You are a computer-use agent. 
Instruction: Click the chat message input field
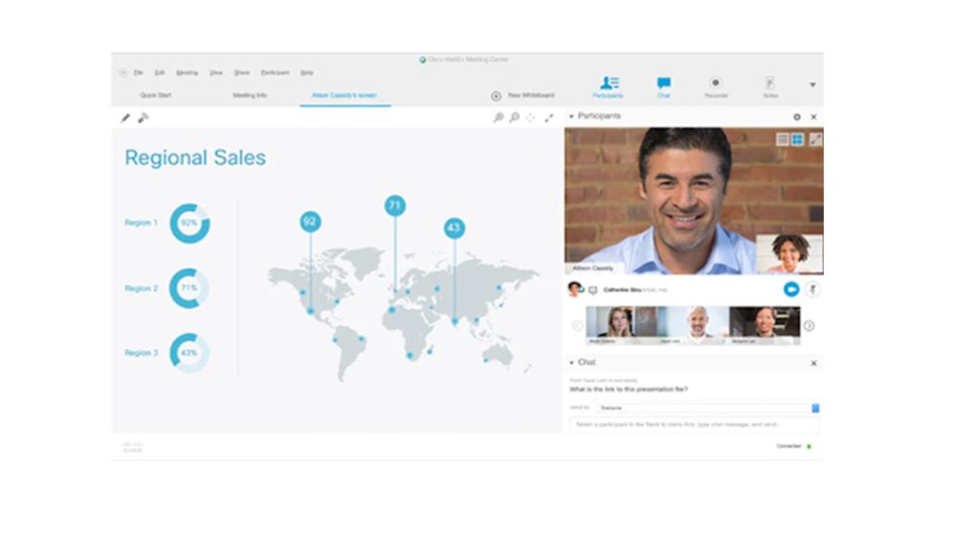coord(694,425)
